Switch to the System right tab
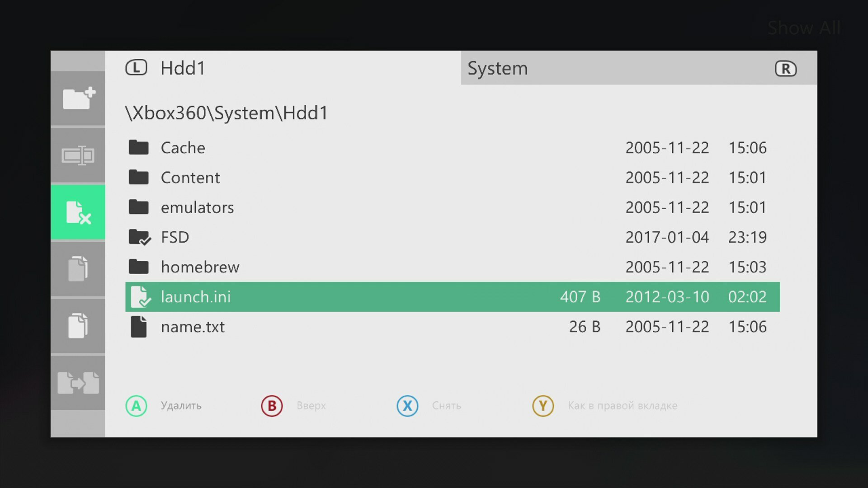The width and height of the screenshot is (868, 488). (x=497, y=68)
